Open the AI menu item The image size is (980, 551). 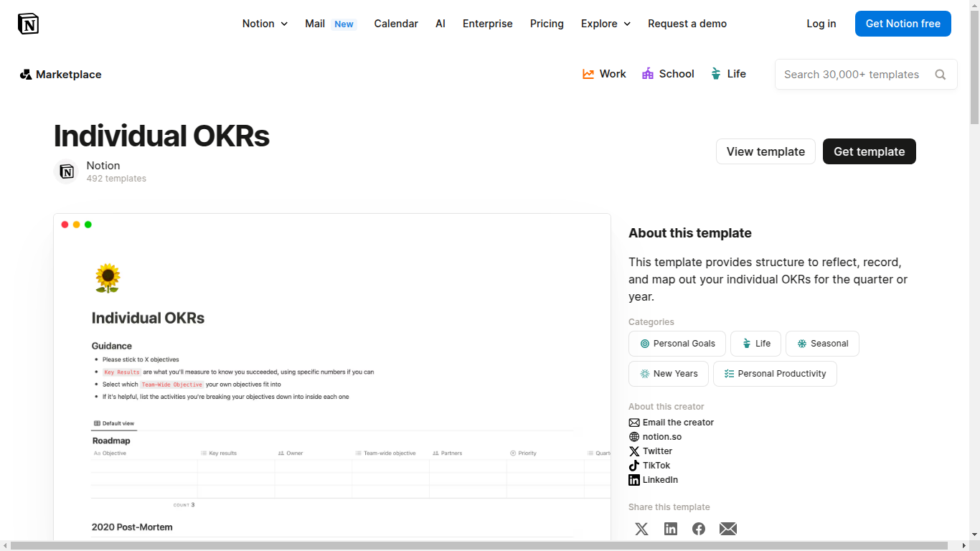[440, 24]
